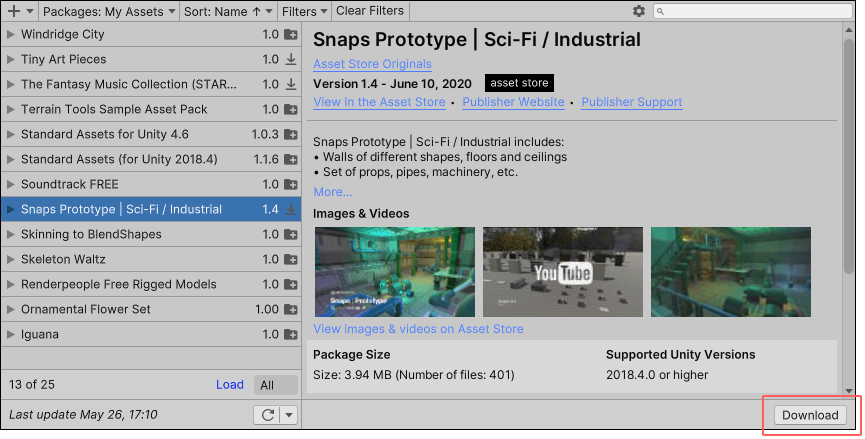Click download icon next to Tiny Art Pieces
This screenshot has width=865, height=439.
pyautogui.click(x=291, y=59)
